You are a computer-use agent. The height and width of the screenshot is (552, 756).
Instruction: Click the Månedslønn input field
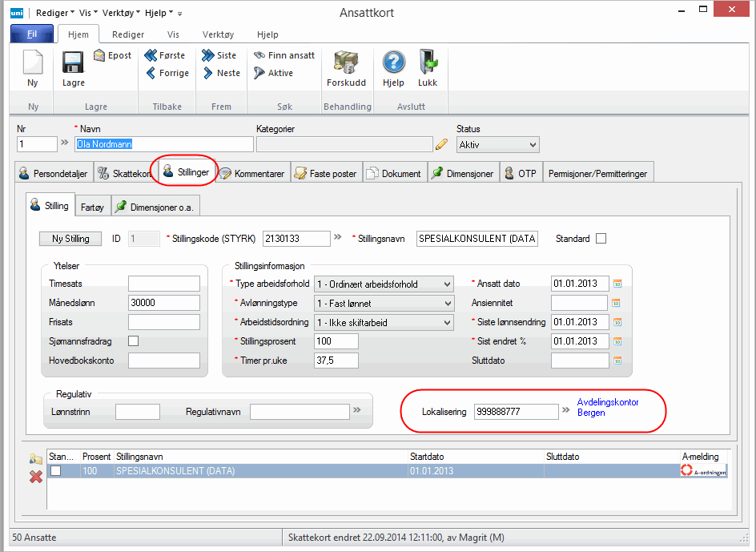pos(163,303)
